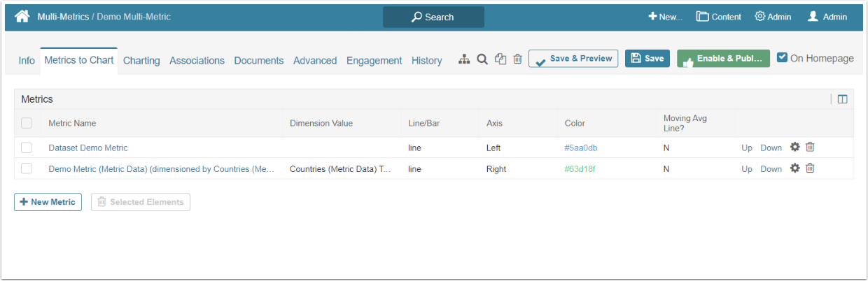This screenshot has width=868, height=281.
Task: Check the select-all metrics header checkbox
Action: point(27,123)
